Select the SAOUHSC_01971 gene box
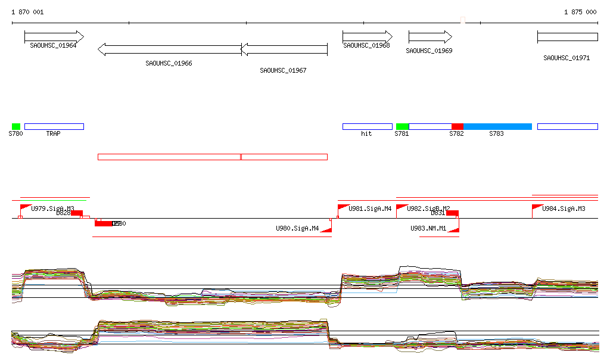 pos(567,37)
